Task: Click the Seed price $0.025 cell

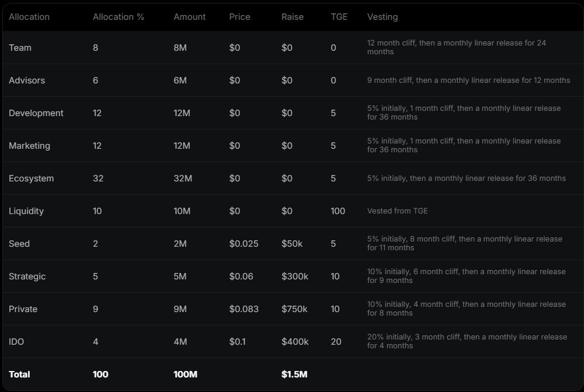Action: tap(243, 244)
